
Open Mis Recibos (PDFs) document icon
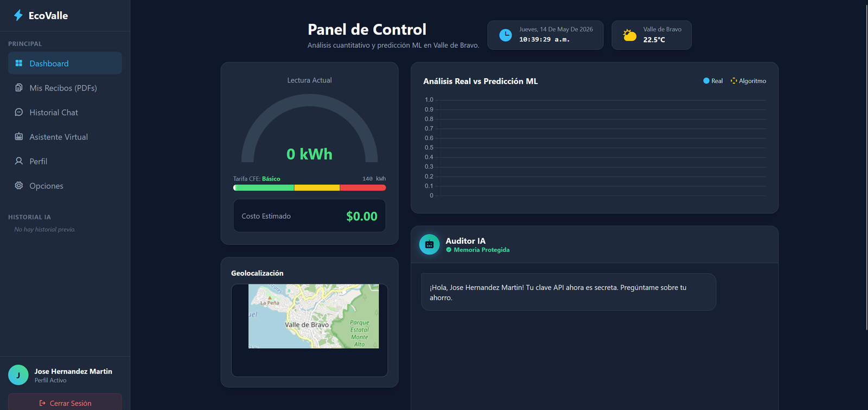[x=19, y=87]
